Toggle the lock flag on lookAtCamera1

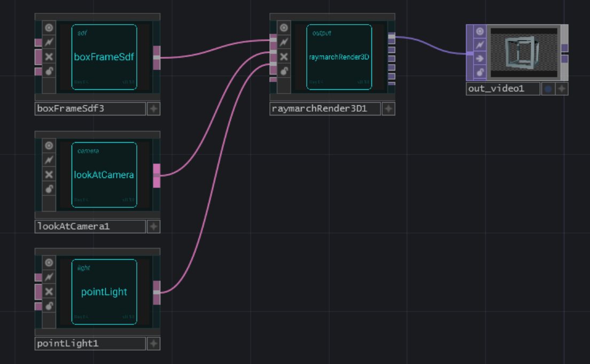click(x=49, y=189)
